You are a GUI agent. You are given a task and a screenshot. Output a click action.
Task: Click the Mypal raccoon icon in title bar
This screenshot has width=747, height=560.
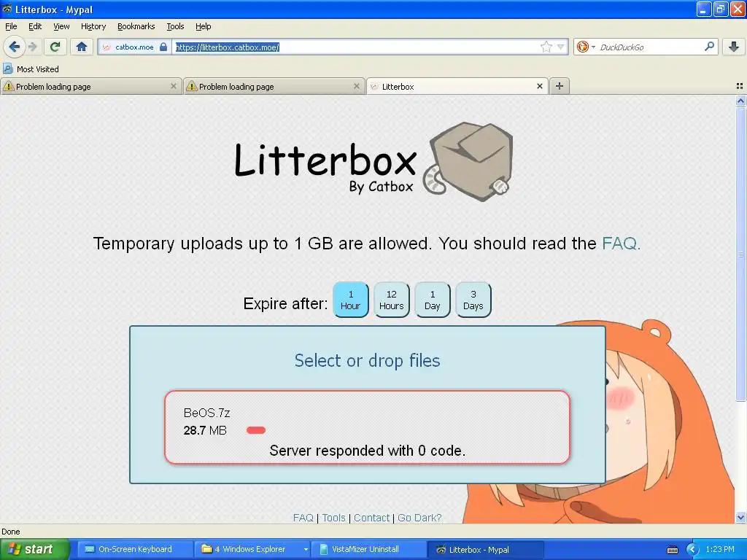coord(7,9)
